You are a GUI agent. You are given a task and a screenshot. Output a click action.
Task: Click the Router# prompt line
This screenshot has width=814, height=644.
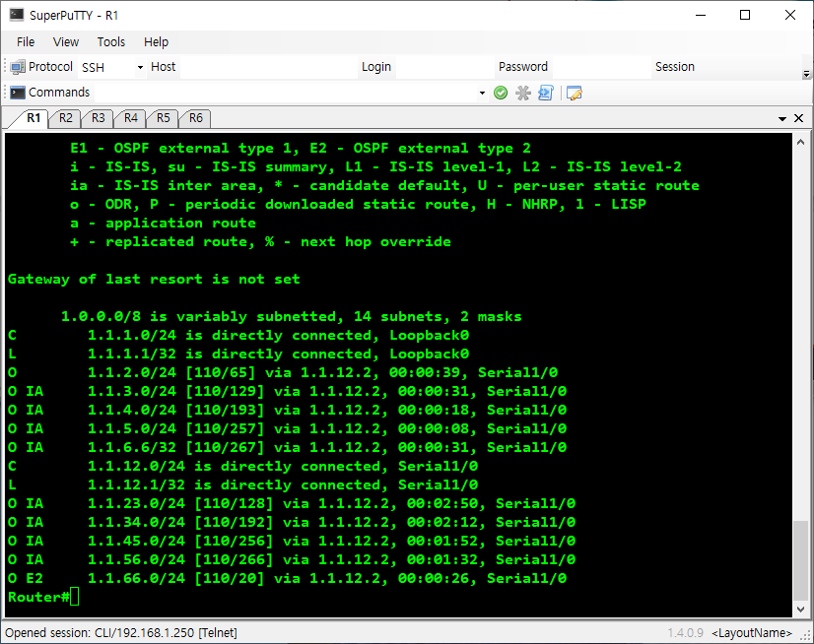click(43, 597)
